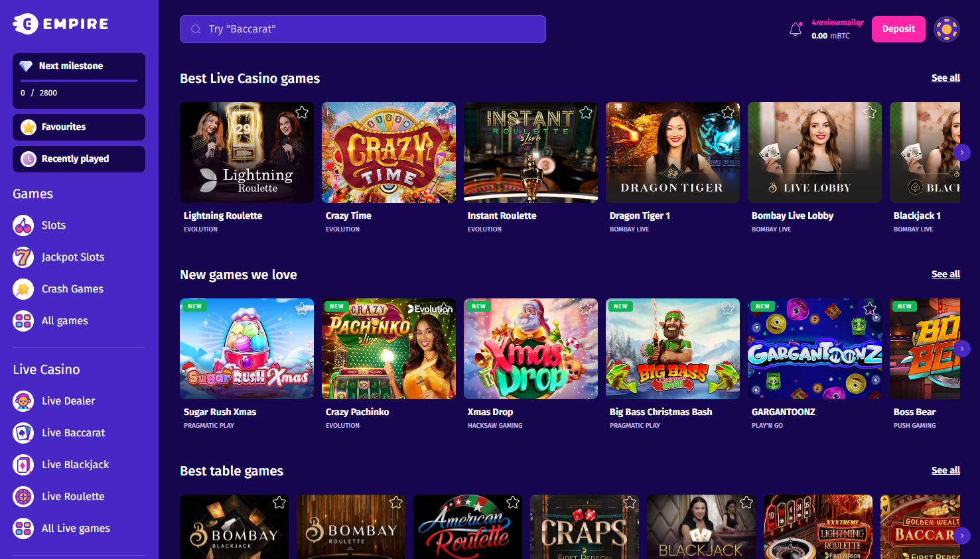Open the Lightning Roulette game thumbnail
Screen dimensions: 980x559
(247, 153)
